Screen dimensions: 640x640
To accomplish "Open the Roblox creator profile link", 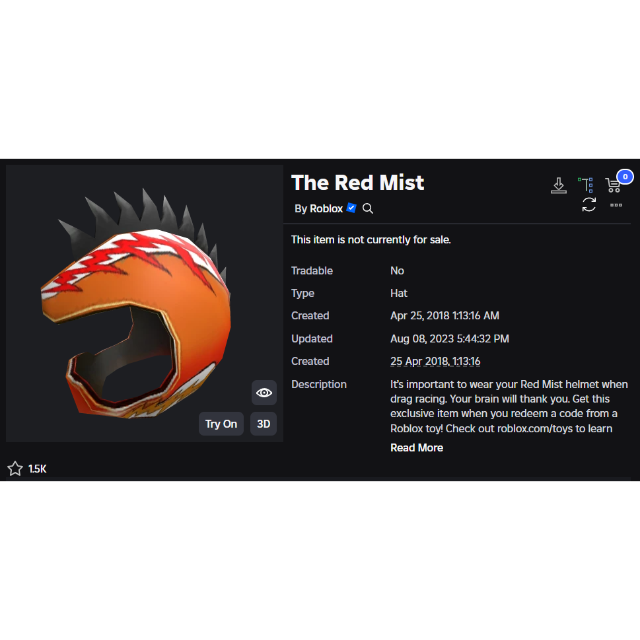I will point(326,209).
